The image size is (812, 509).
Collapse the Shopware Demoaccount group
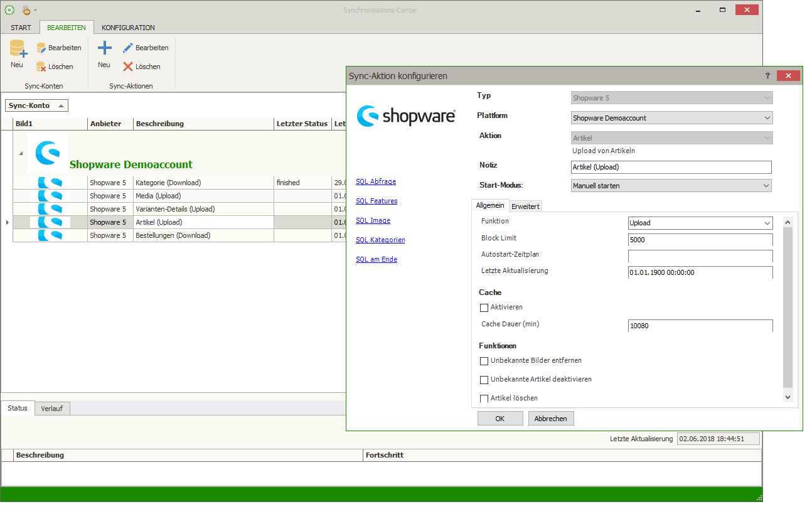[20, 153]
